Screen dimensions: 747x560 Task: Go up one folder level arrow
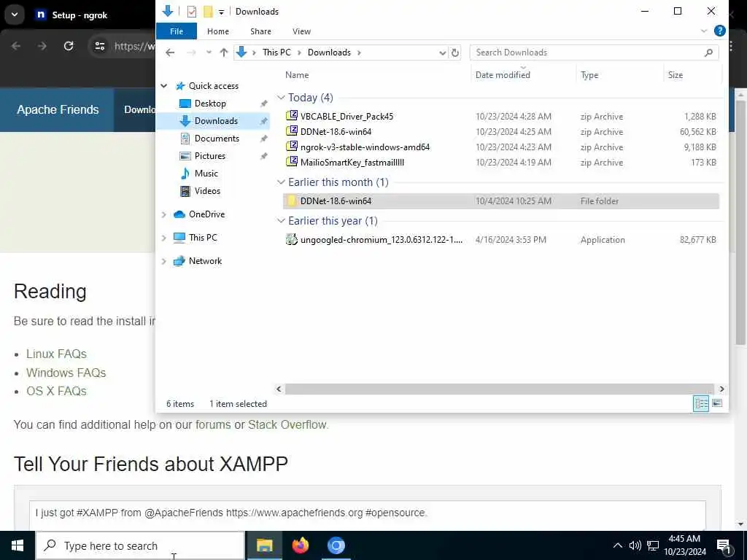224,52
